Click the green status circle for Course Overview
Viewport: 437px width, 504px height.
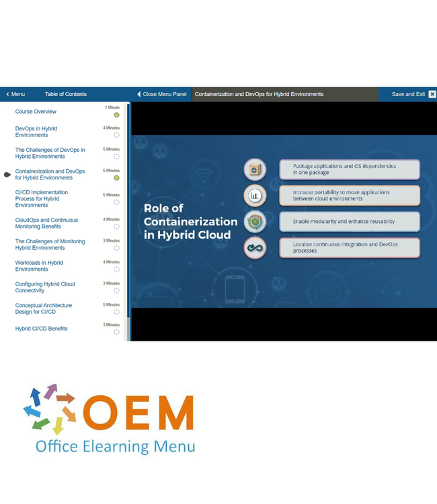[116, 115]
